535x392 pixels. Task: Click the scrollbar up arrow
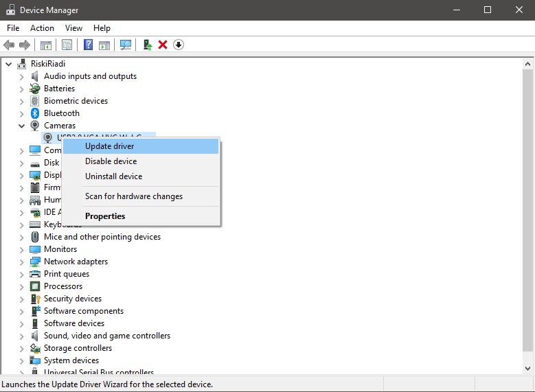(x=527, y=64)
